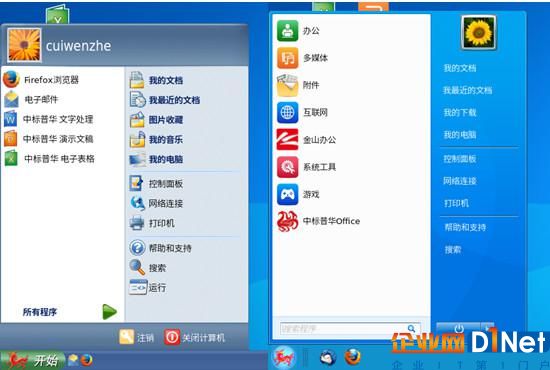Launch 中标普华 文字处理 word processor

click(48, 119)
